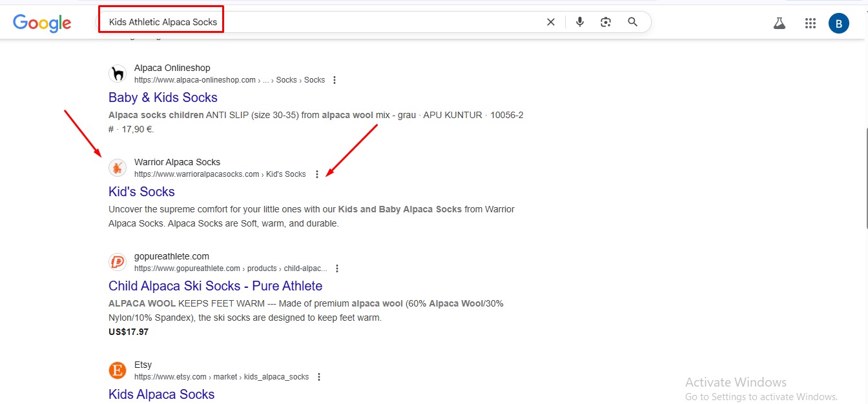Click the Etsy favicon icon
Screen dimensions: 868x404
118,370
